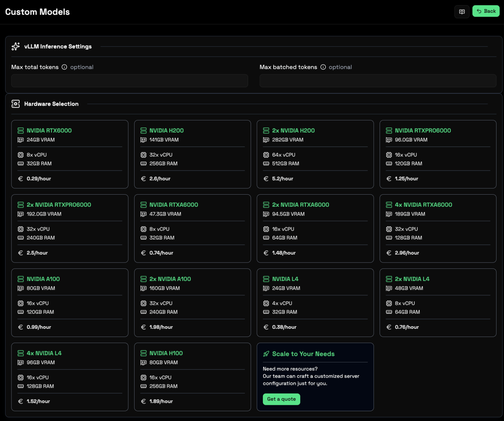This screenshot has height=421, width=504.
Task: Select the 2x NVIDIA H200 card
Action: click(315, 154)
